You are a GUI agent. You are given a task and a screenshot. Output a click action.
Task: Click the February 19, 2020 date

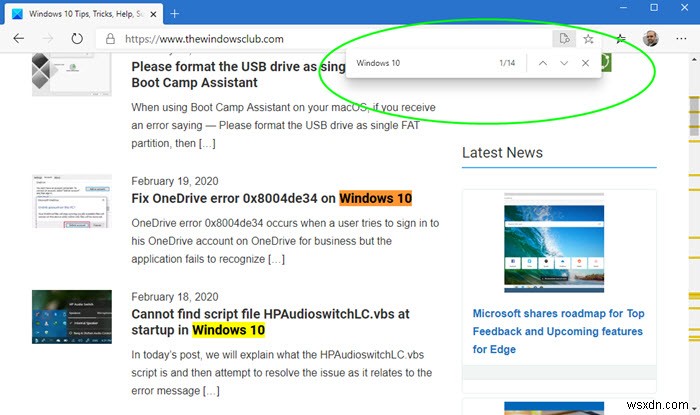point(175,181)
